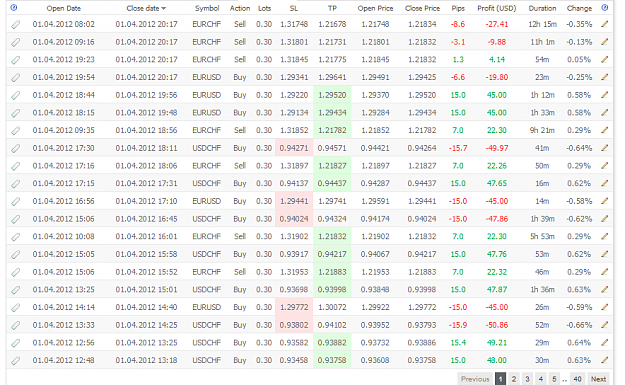Image resolution: width=625 pixels, height=385 pixels.
Task: Edit the trade with profit -19.80
Action: (605, 77)
